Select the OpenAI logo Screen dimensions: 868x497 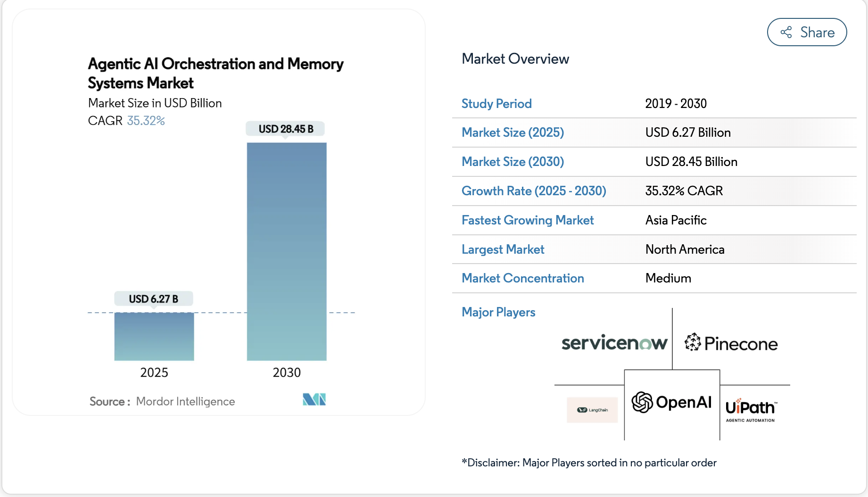coord(671,403)
